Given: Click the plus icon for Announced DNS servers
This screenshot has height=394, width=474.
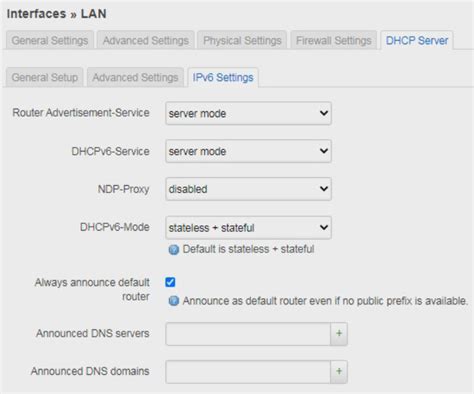Looking at the screenshot, I should click(x=339, y=334).
